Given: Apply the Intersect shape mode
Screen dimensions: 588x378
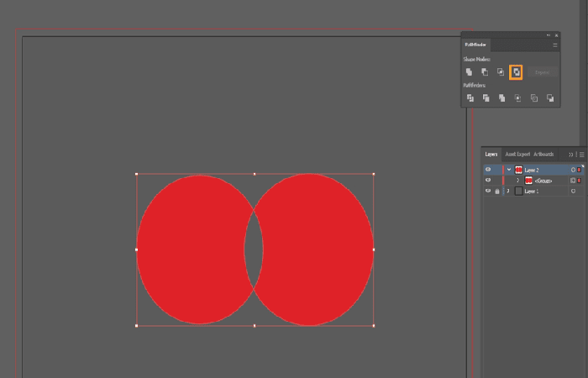Looking at the screenshot, I should coord(501,71).
